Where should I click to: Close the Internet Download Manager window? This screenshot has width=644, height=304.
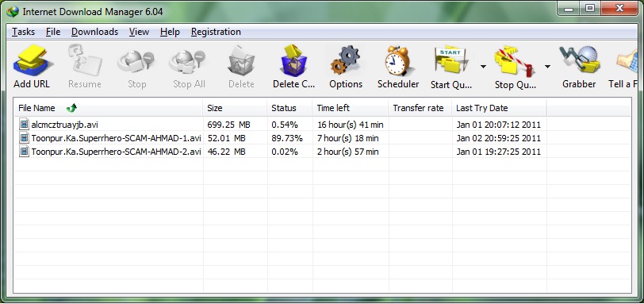[619, 9]
